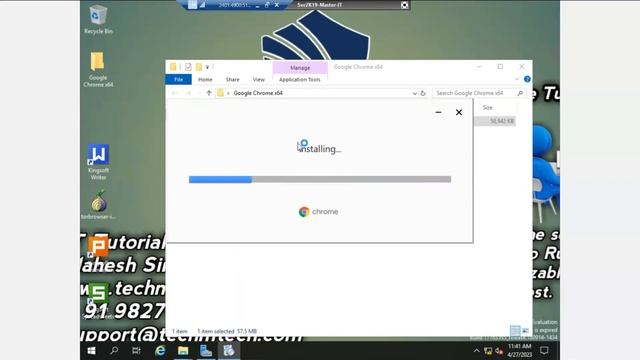
Task: Open Task View from taskbar
Action: [x=136, y=350]
